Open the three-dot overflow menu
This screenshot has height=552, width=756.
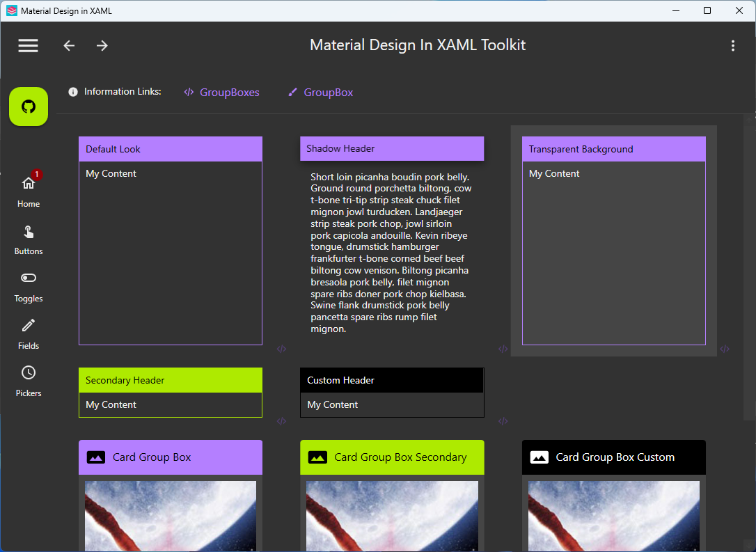click(x=733, y=45)
